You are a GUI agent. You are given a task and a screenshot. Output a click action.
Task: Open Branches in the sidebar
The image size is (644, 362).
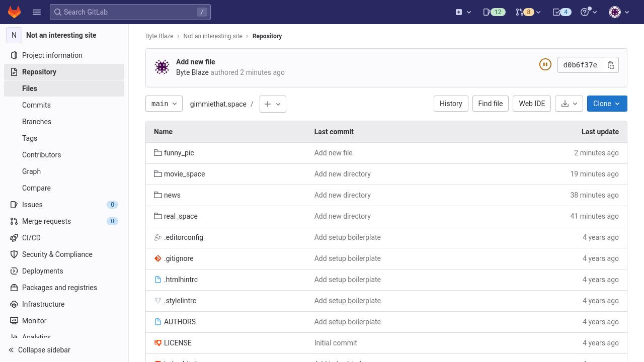point(64,122)
